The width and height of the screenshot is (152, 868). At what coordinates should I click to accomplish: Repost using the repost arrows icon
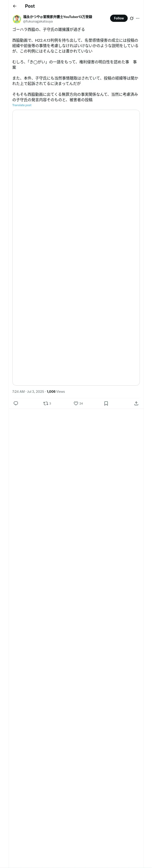click(45, 403)
